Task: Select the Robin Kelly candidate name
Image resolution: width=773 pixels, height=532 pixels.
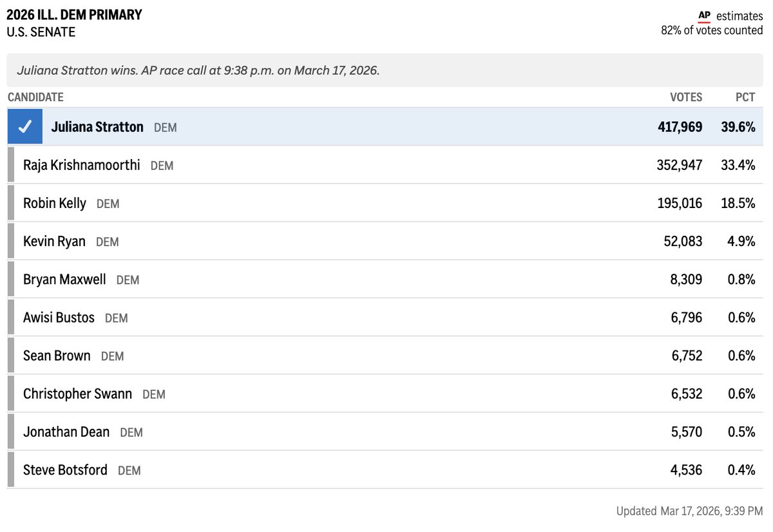Action: point(55,203)
